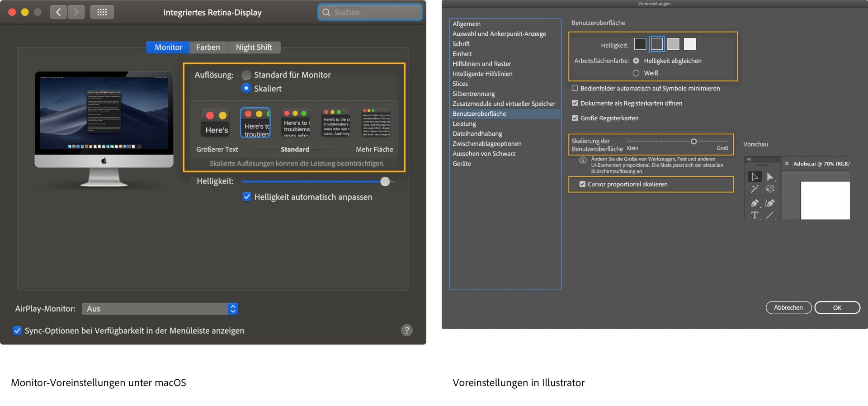Choose the Mehr Fläche scaling thumbnail
The height and width of the screenshot is (406, 868).
[x=376, y=123]
